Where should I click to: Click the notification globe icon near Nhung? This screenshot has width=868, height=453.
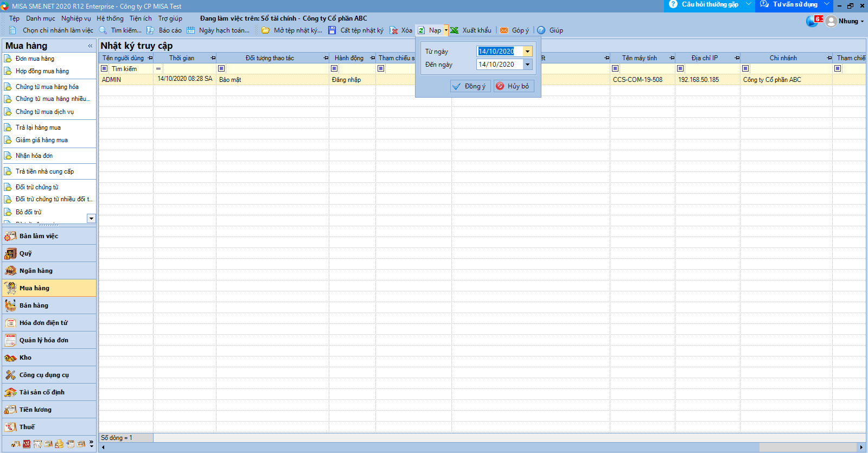pos(812,21)
